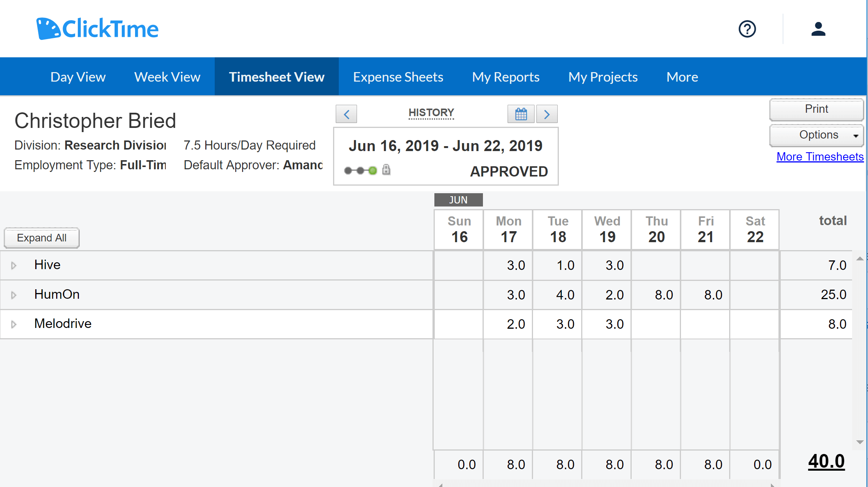Click the HISTORY link above the date range
The width and height of the screenshot is (868, 487).
431,112
